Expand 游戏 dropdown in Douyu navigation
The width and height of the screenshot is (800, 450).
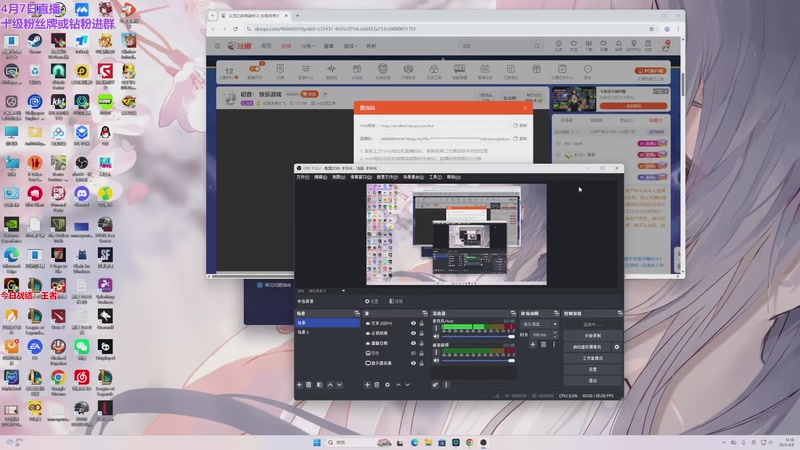pos(350,46)
